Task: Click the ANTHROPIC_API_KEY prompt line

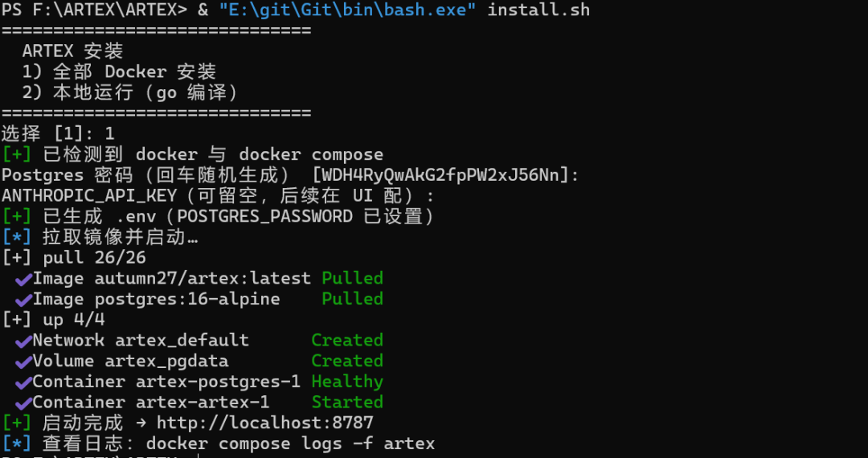Action: click(218, 196)
